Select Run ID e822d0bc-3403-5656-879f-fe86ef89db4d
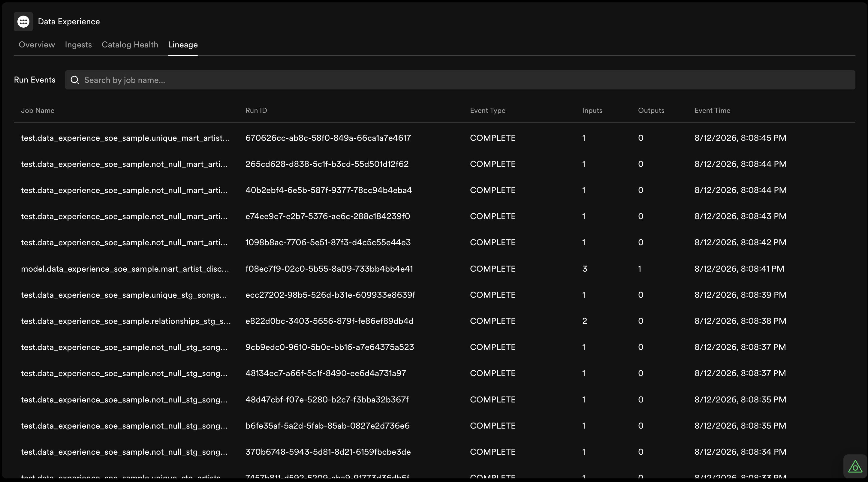 coord(330,321)
